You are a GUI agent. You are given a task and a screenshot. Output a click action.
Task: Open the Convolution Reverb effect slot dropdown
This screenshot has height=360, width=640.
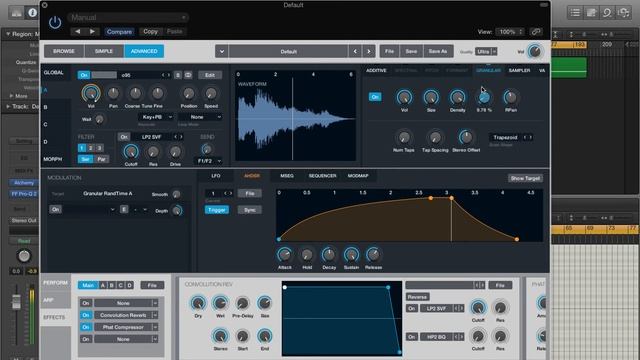tap(156, 315)
